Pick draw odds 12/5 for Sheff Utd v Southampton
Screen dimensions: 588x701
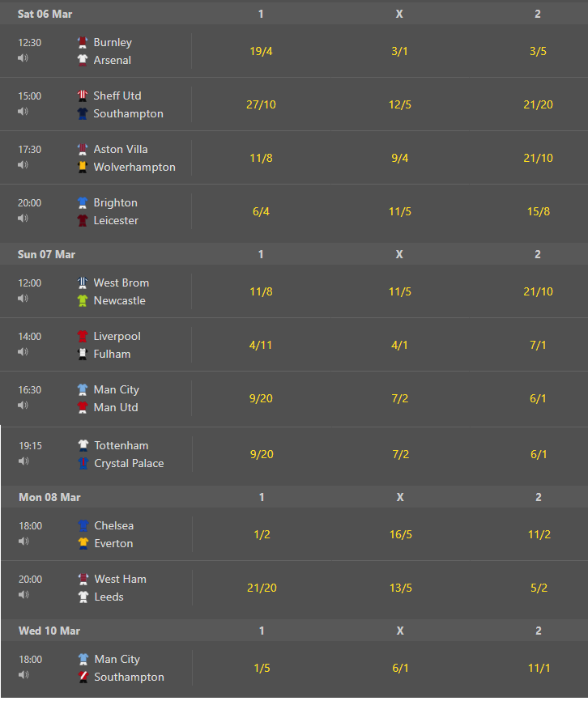400,104
